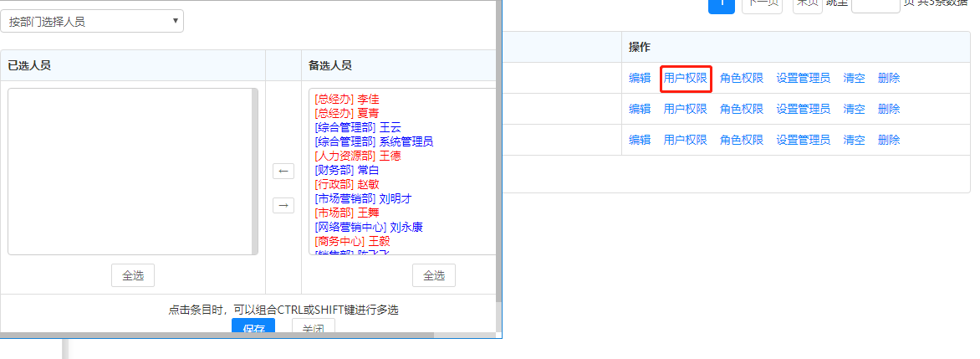
Task: Select [综合管理部] 系统管理员 in candidate list
Action: click(374, 141)
